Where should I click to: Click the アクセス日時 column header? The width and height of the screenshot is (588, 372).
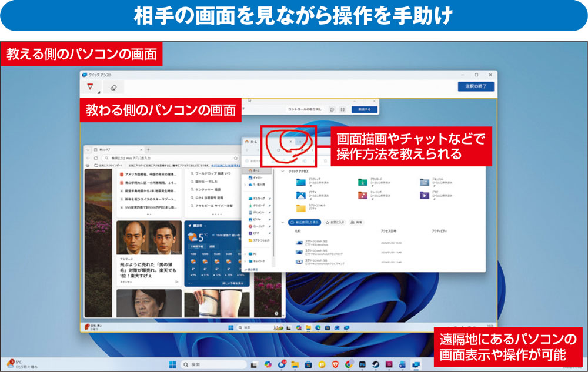pyautogui.click(x=389, y=231)
